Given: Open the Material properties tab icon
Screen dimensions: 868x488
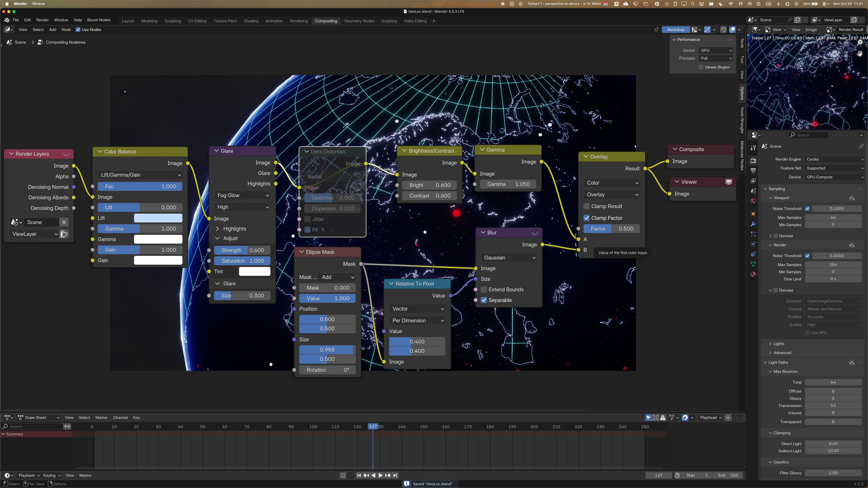Looking at the screenshot, I should (753, 274).
